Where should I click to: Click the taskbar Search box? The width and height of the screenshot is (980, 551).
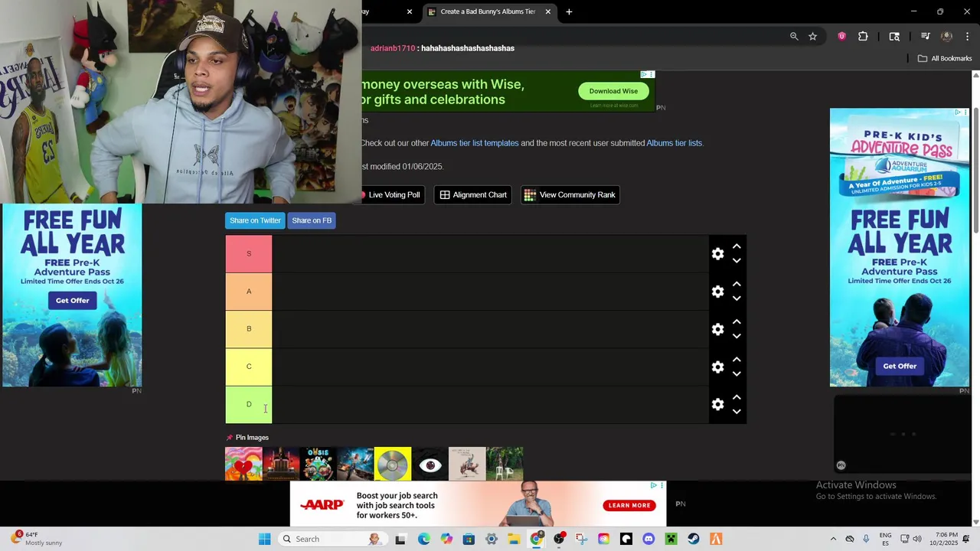click(x=332, y=539)
